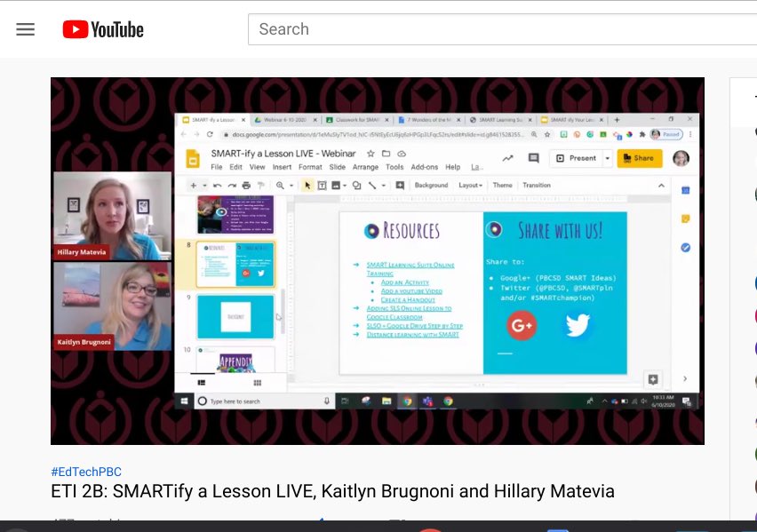Go to YouTube home via logo

pyautogui.click(x=103, y=29)
